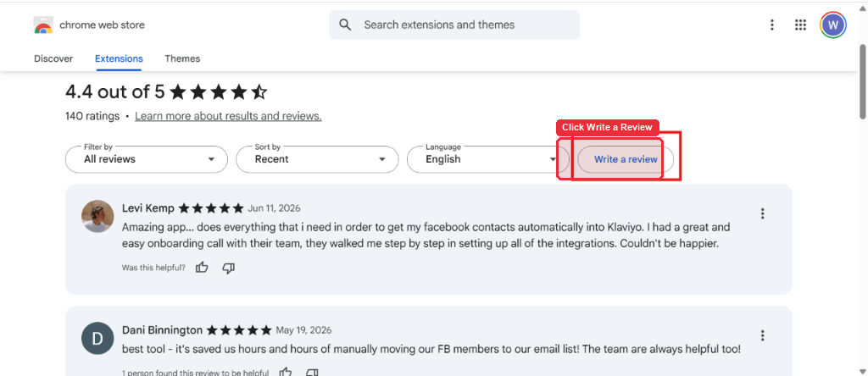Open the W account avatar
The width and height of the screenshot is (868, 376).
click(833, 25)
